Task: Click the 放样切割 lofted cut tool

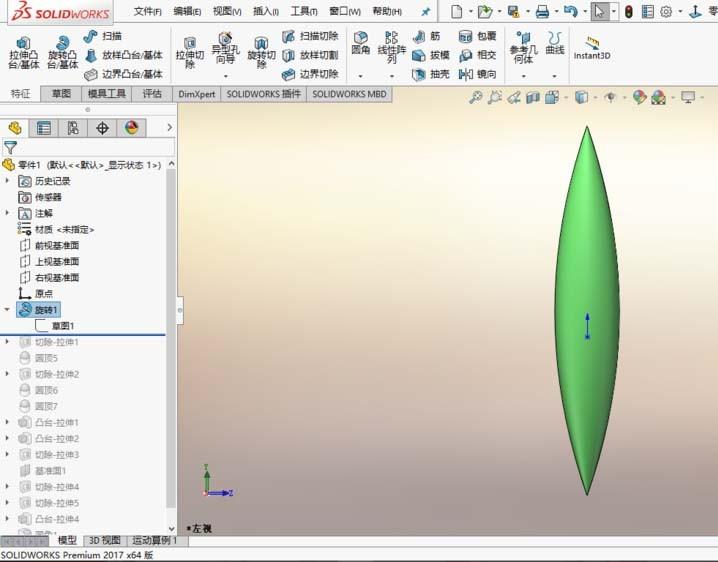Action: tap(310, 55)
